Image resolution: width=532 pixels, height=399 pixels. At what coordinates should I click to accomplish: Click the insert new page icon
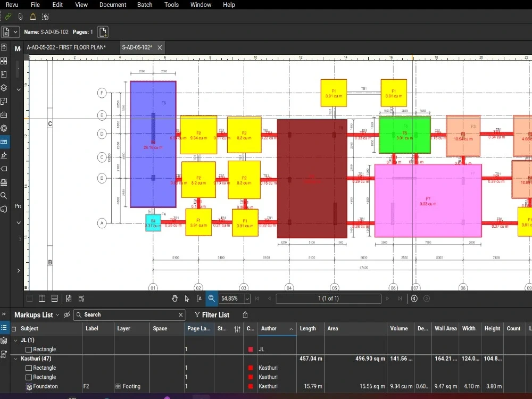pyautogui.click(x=103, y=32)
